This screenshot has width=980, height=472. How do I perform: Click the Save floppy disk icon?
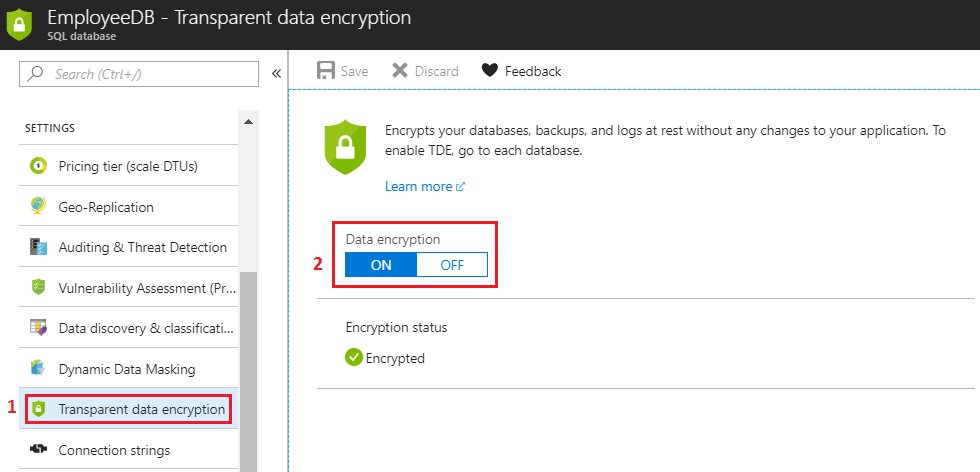[326, 71]
